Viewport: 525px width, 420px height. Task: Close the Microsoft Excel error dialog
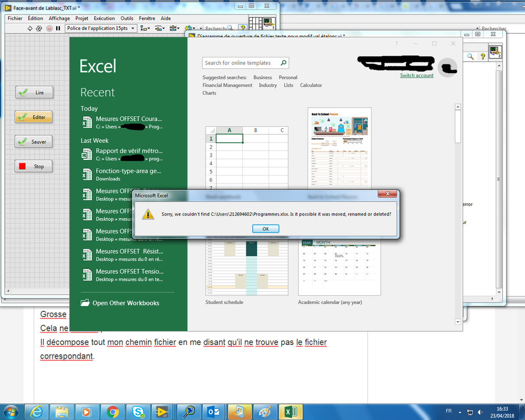pyautogui.click(x=387, y=193)
